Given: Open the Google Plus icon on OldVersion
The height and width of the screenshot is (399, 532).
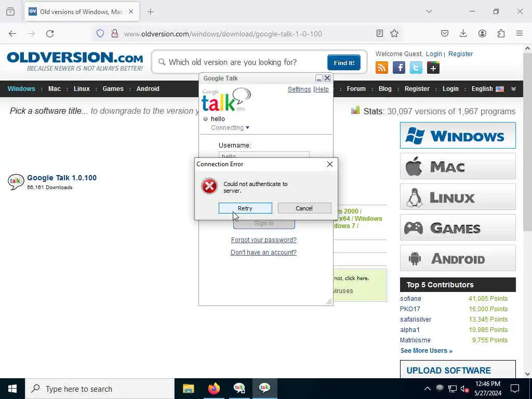Looking at the screenshot, I should pos(433,68).
